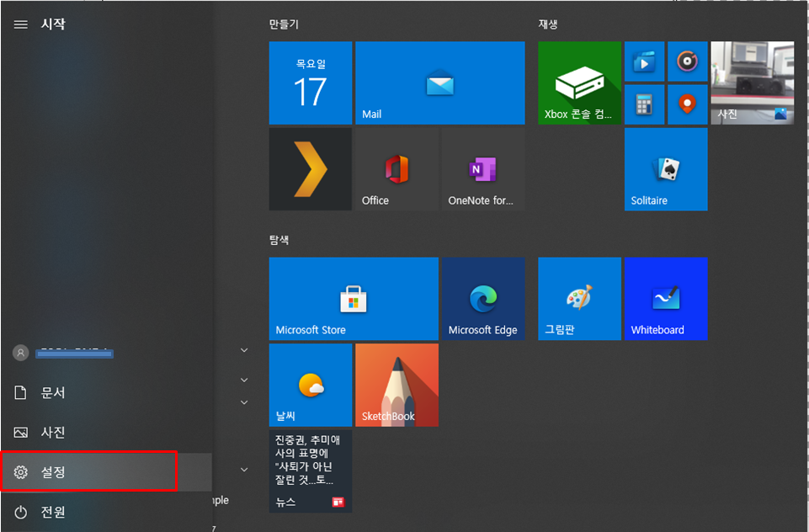
Task: Launch the Office tile
Action: [397, 169]
